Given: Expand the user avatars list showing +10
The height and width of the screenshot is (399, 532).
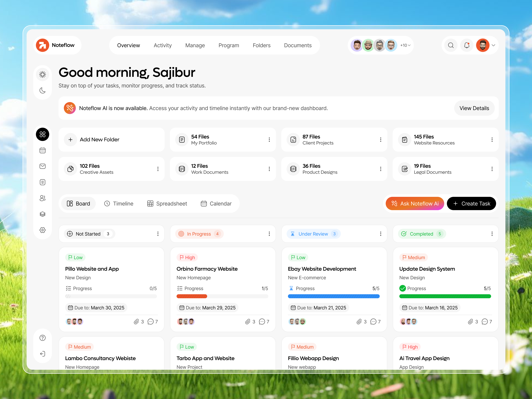Looking at the screenshot, I should click(x=405, y=45).
